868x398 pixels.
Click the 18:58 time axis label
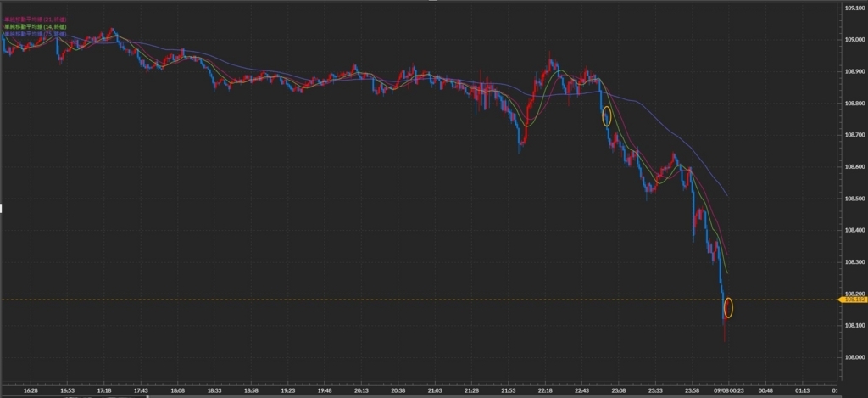(x=251, y=390)
